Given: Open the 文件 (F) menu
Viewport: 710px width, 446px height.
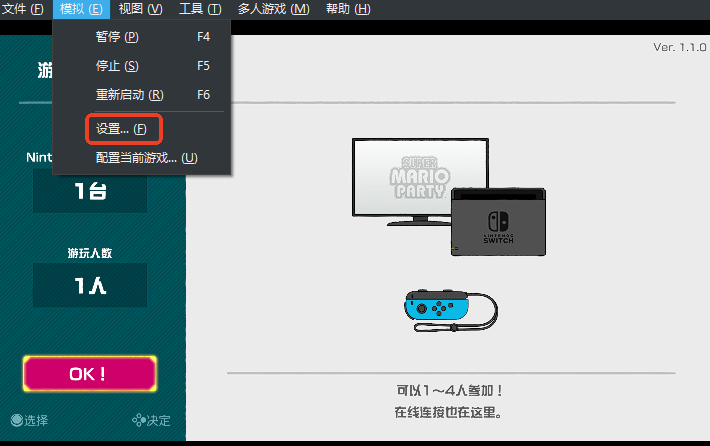Looking at the screenshot, I should 23,9.
